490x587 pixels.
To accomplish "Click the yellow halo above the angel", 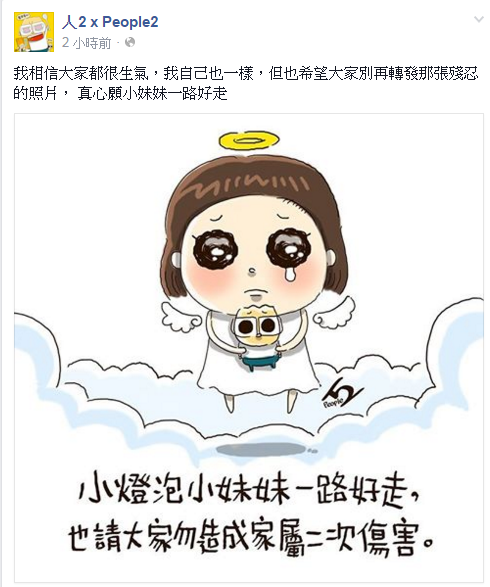I will click(249, 140).
